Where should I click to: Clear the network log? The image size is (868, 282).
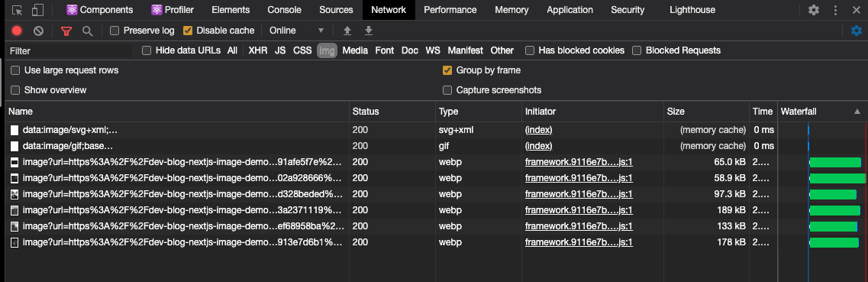pos(38,31)
